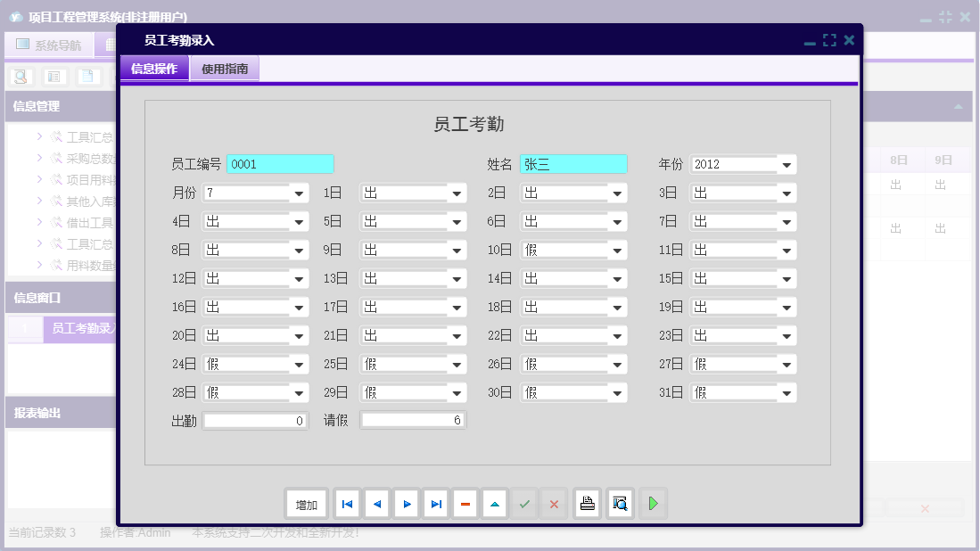The width and height of the screenshot is (980, 551).
Task: Click the 员工编号 field containing 0001
Action: (x=279, y=164)
